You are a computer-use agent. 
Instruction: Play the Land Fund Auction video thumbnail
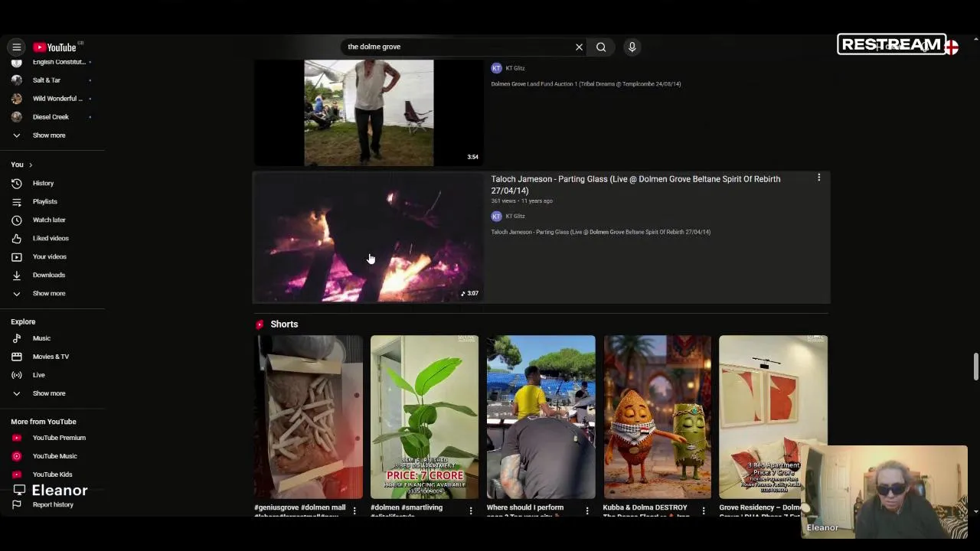[x=368, y=112]
